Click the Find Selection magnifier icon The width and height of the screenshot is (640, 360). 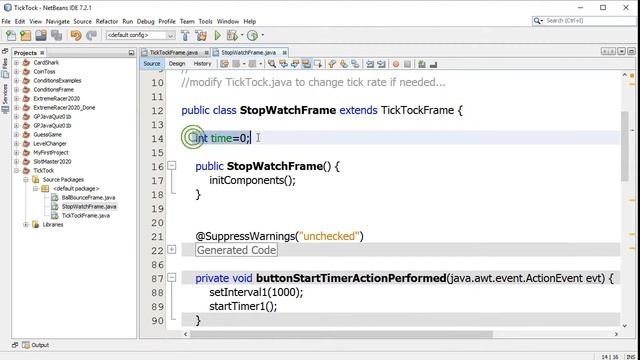coord(271,64)
